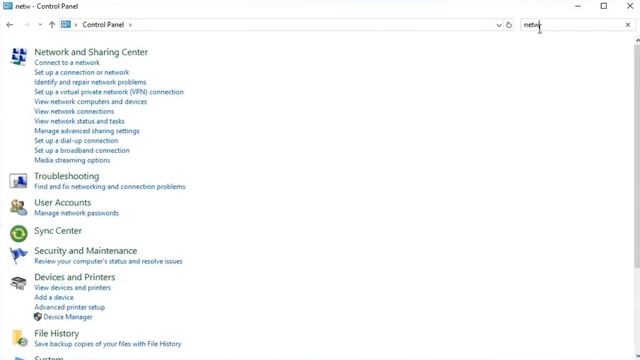Open Save backup copies with File History
Screen dimensions: 640x360
point(108,344)
